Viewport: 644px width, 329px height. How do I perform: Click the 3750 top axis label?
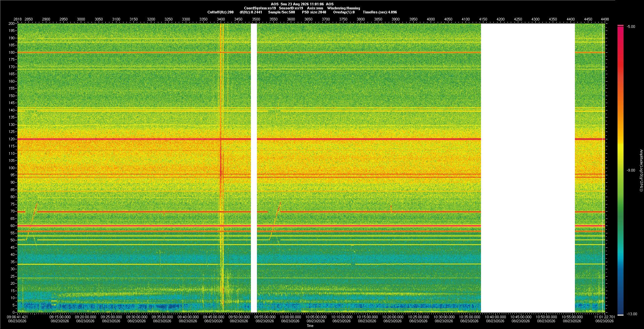343,19
